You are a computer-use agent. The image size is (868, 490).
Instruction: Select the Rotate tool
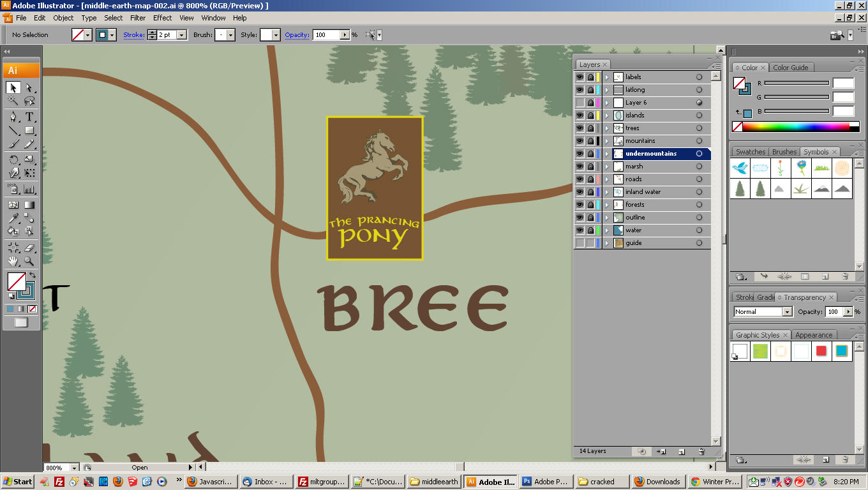coord(13,160)
